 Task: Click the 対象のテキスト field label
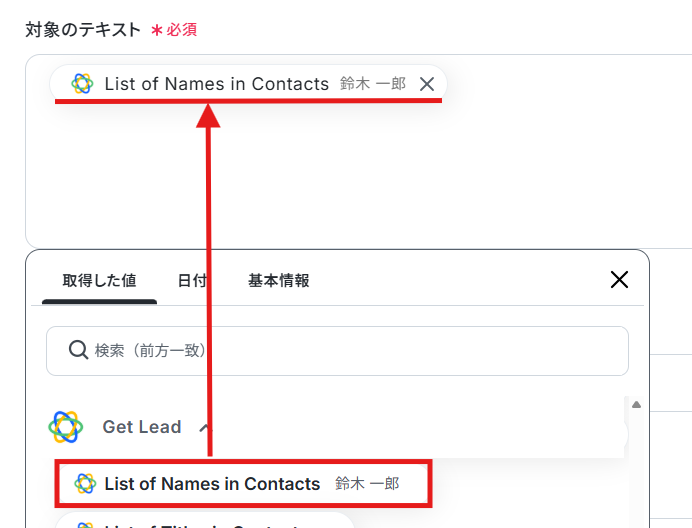83,29
